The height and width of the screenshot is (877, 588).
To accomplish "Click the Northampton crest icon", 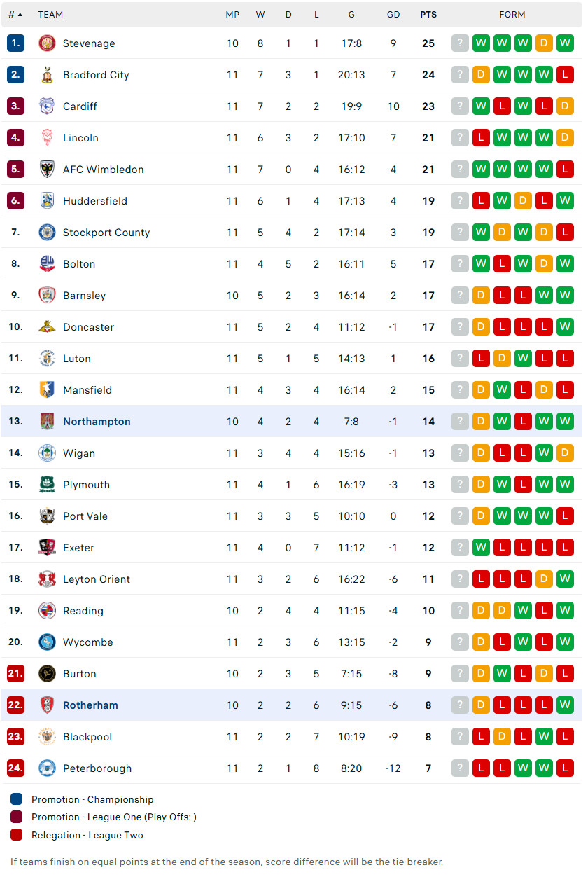I will [x=47, y=422].
